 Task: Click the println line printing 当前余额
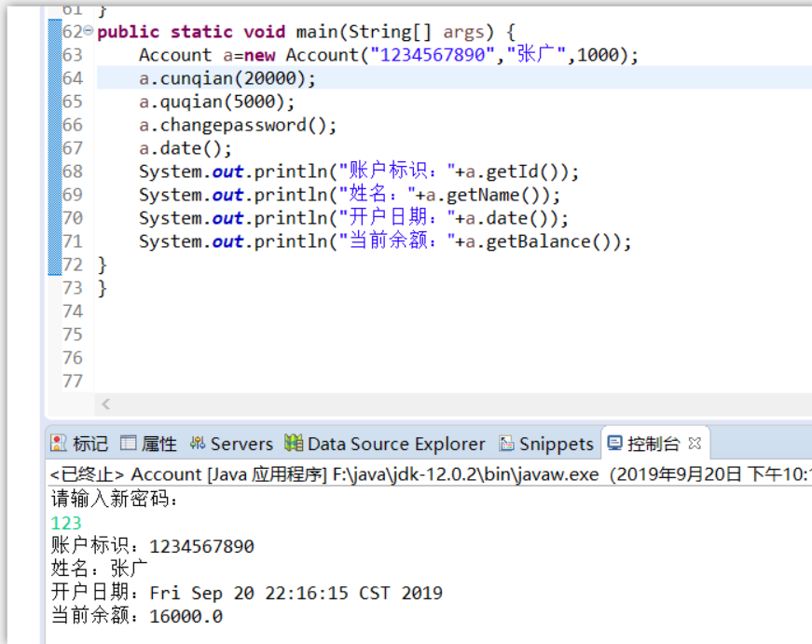[384, 241]
